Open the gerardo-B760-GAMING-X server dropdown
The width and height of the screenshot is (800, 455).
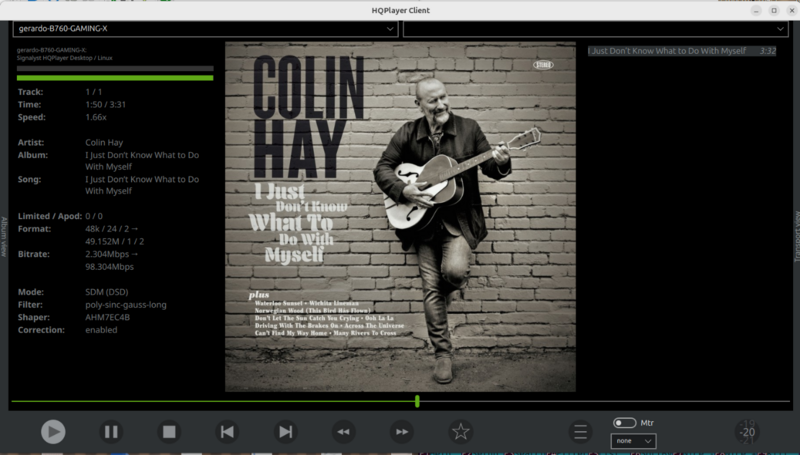coord(205,29)
